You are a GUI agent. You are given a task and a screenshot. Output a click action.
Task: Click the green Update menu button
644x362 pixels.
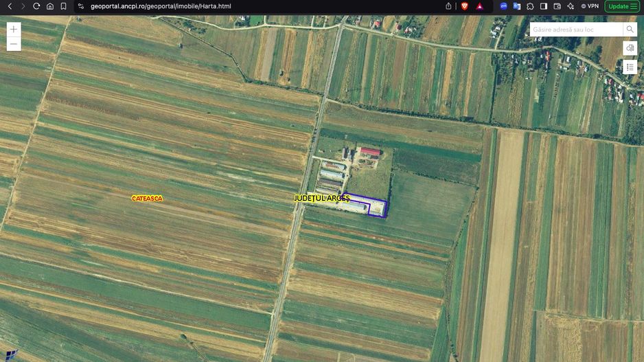pyautogui.click(x=622, y=6)
